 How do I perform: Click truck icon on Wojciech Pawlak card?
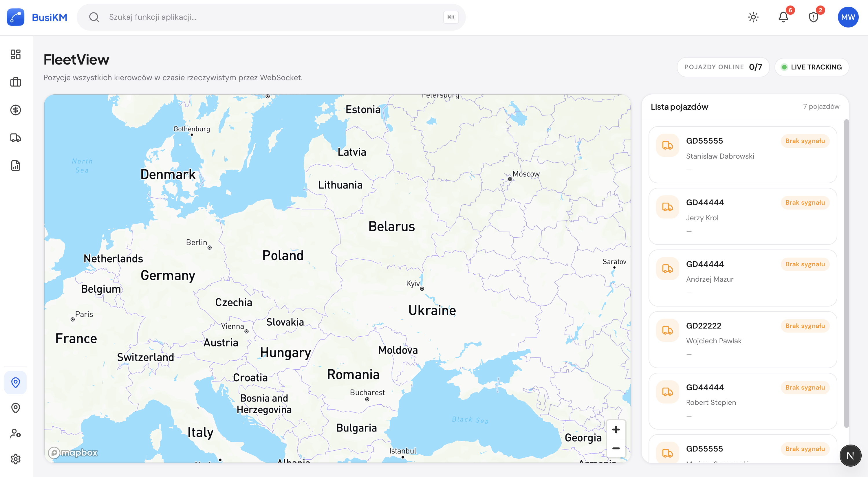668,331
